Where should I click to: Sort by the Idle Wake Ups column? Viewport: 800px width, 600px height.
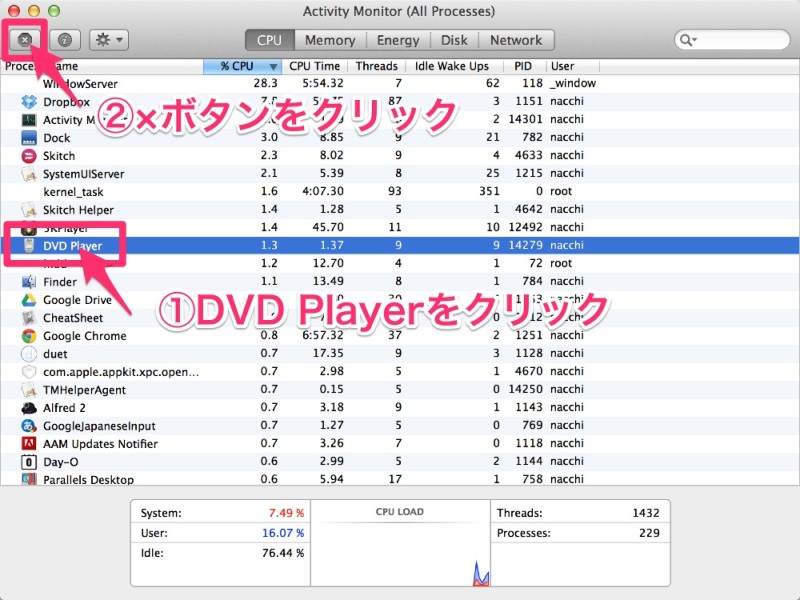pos(452,66)
